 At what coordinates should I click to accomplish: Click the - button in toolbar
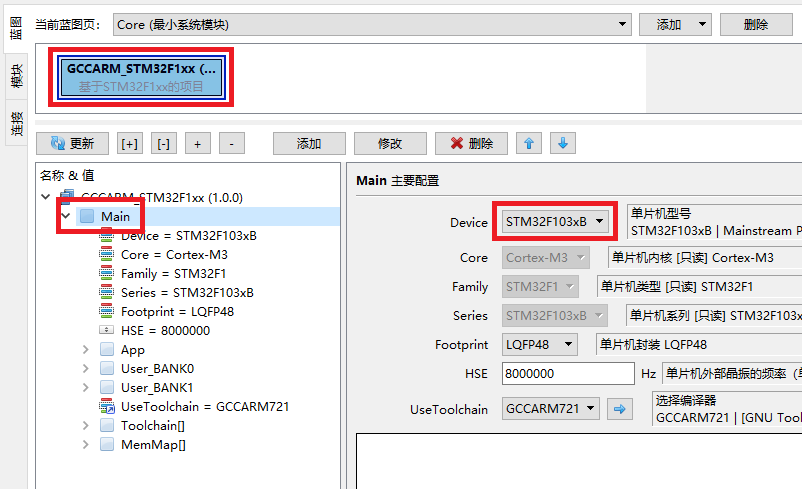(232, 144)
